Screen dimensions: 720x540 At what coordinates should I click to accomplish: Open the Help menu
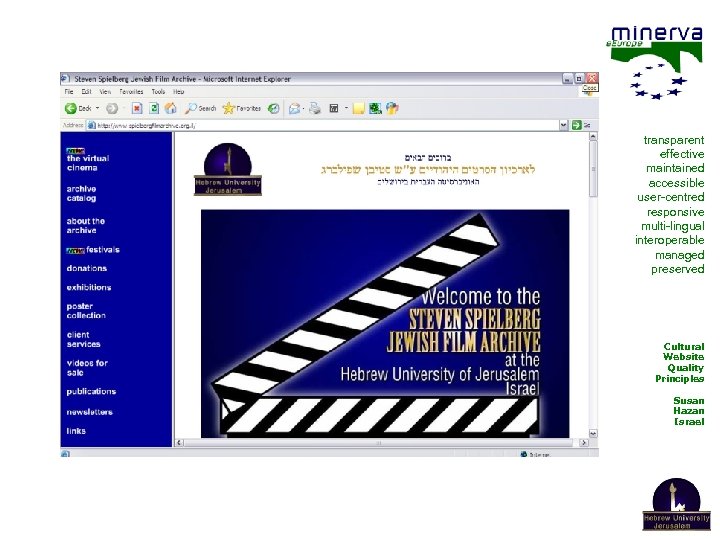point(179,92)
